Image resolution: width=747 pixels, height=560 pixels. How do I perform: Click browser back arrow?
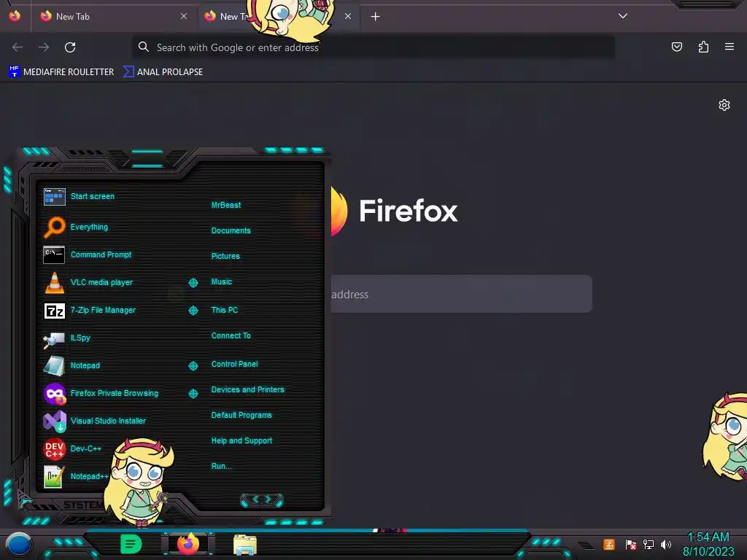[x=18, y=47]
